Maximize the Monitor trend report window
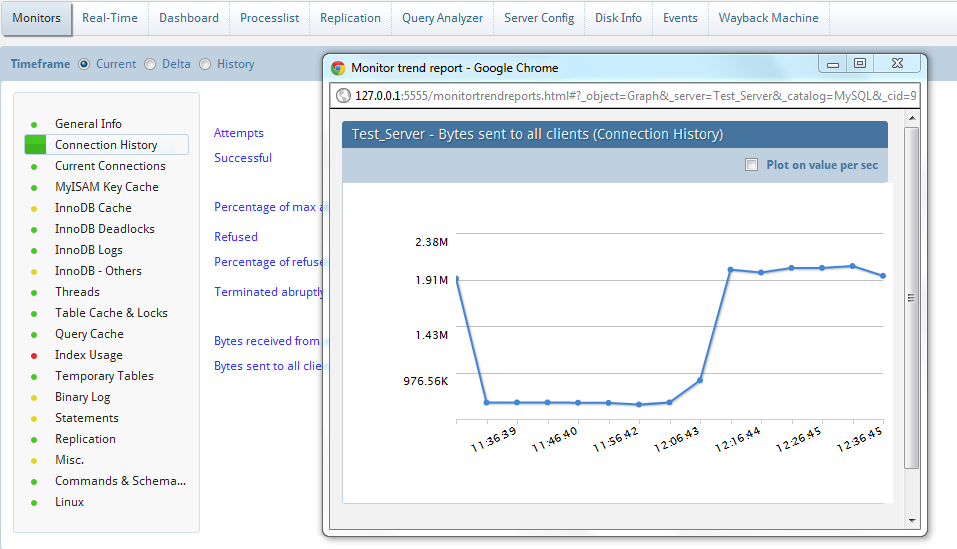 pyautogui.click(x=859, y=63)
